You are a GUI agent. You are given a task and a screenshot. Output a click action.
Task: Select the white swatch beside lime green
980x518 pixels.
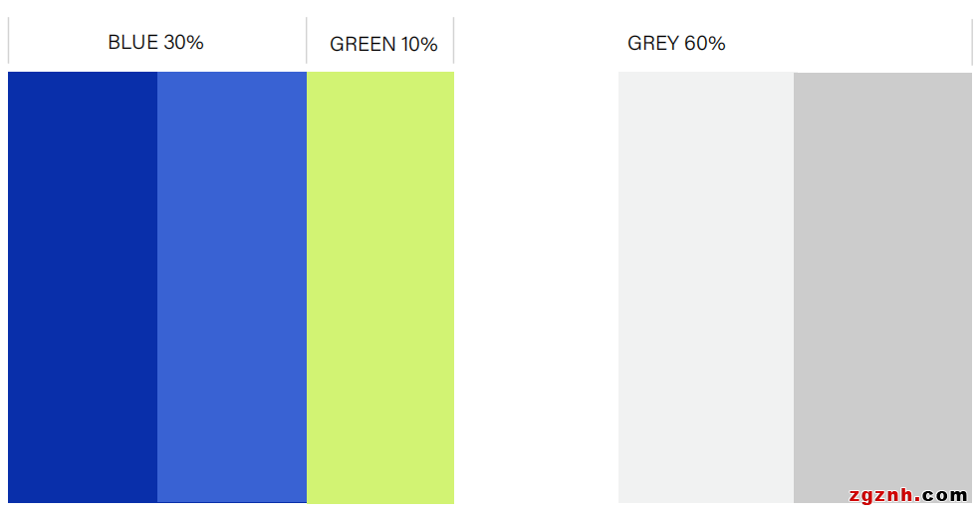536,287
